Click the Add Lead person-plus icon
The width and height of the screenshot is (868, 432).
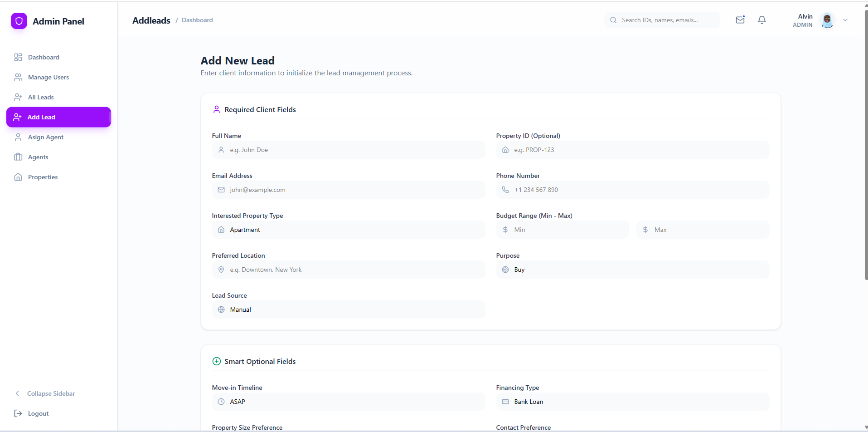pyautogui.click(x=18, y=117)
